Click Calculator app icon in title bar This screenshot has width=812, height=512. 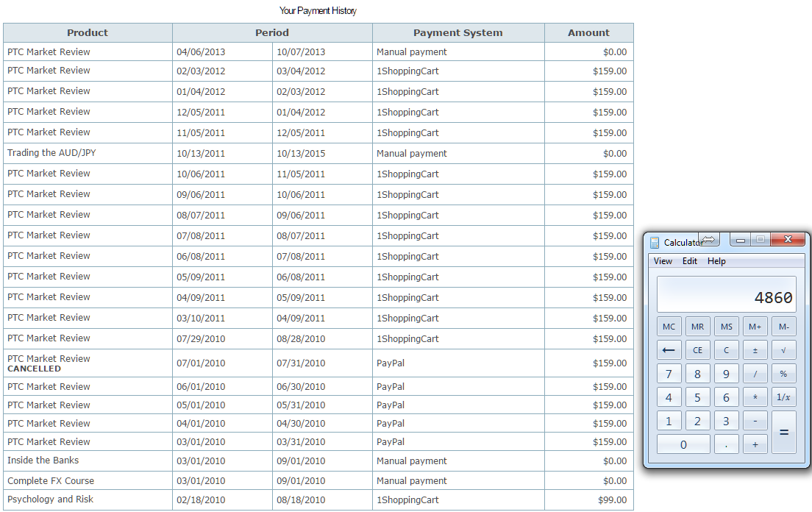tap(655, 242)
